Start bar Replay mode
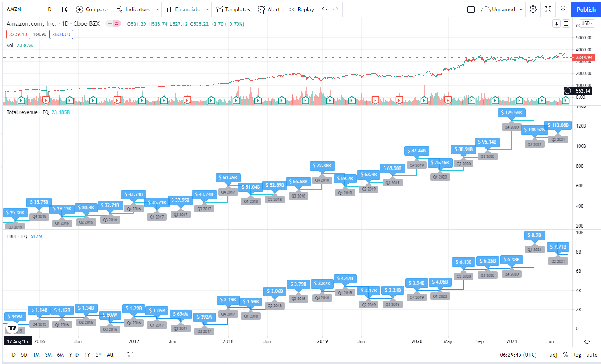Image resolution: width=601 pixels, height=364 pixels. [x=301, y=9]
